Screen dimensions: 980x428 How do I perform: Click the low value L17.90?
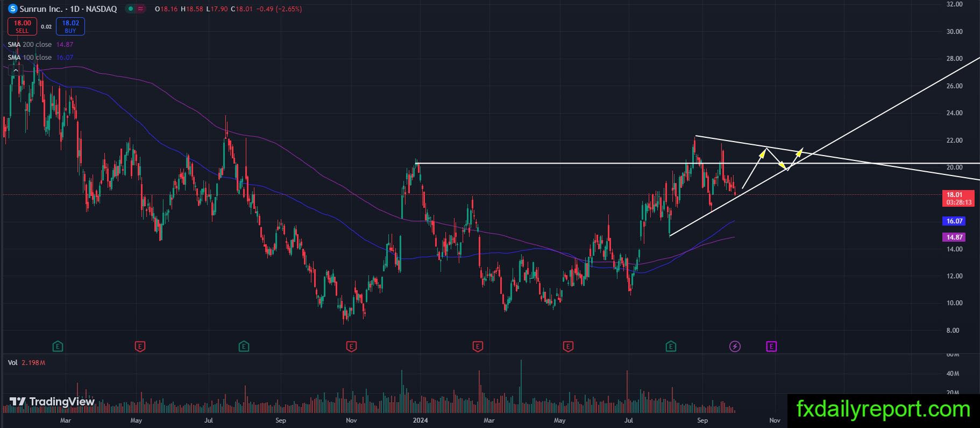(x=217, y=9)
